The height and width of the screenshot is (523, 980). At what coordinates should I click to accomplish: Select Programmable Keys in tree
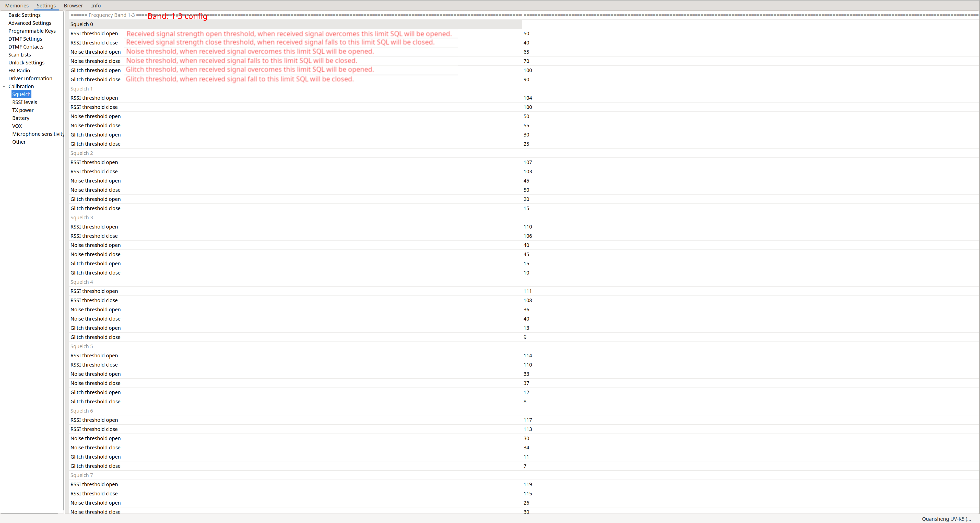tap(32, 31)
